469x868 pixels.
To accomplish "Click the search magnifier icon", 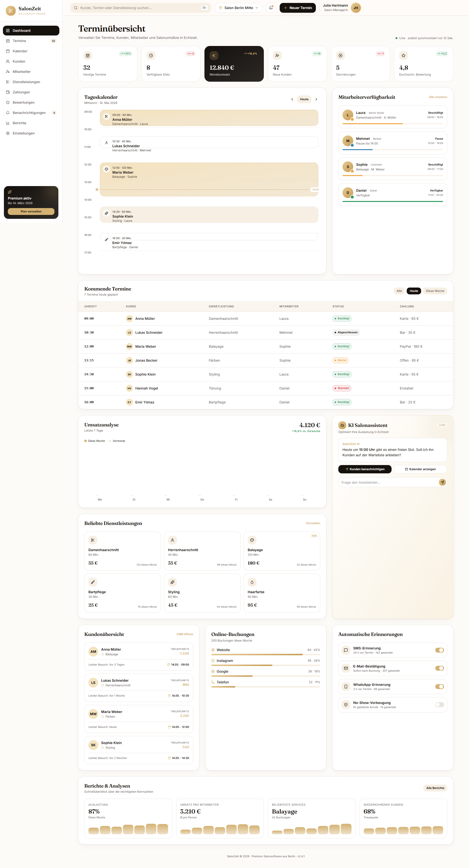I will [76, 8].
